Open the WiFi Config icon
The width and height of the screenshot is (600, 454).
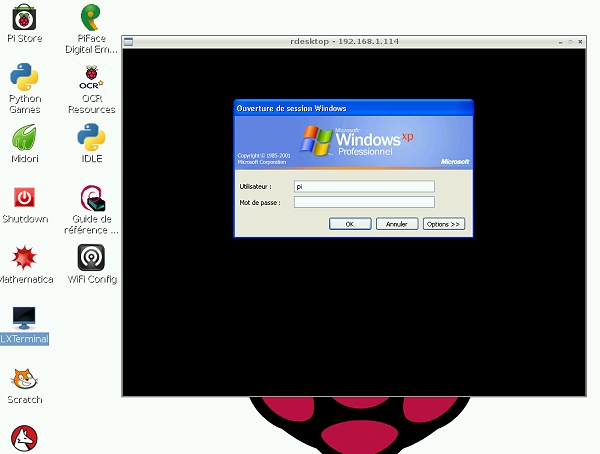pyautogui.click(x=91, y=257)
